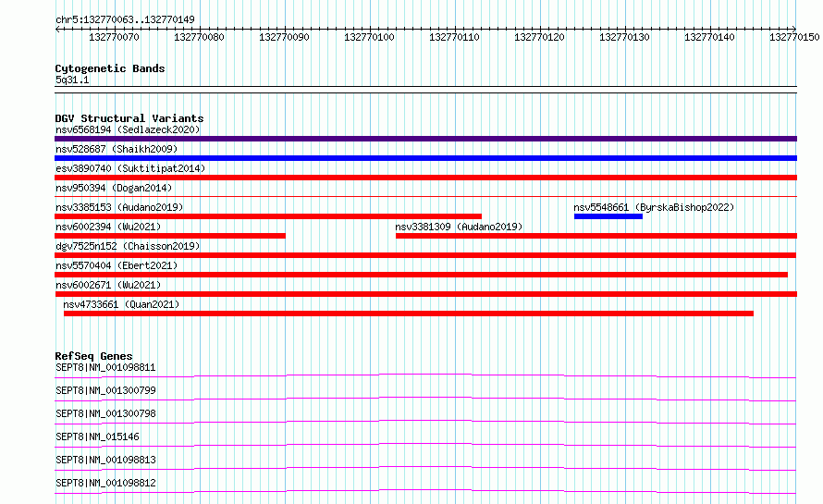Select the red nsv4733661 variant bar
The height and width of the screenshot is (504, 823).
(409, 313)
